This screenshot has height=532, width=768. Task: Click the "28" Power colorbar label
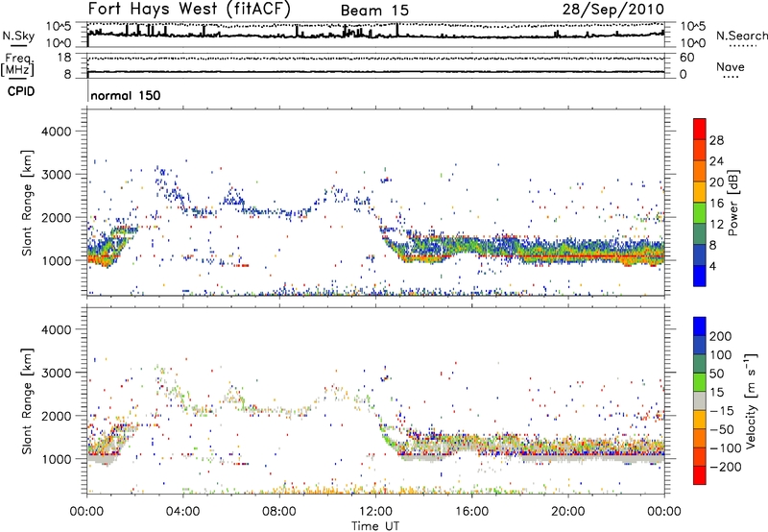(716, 140)
